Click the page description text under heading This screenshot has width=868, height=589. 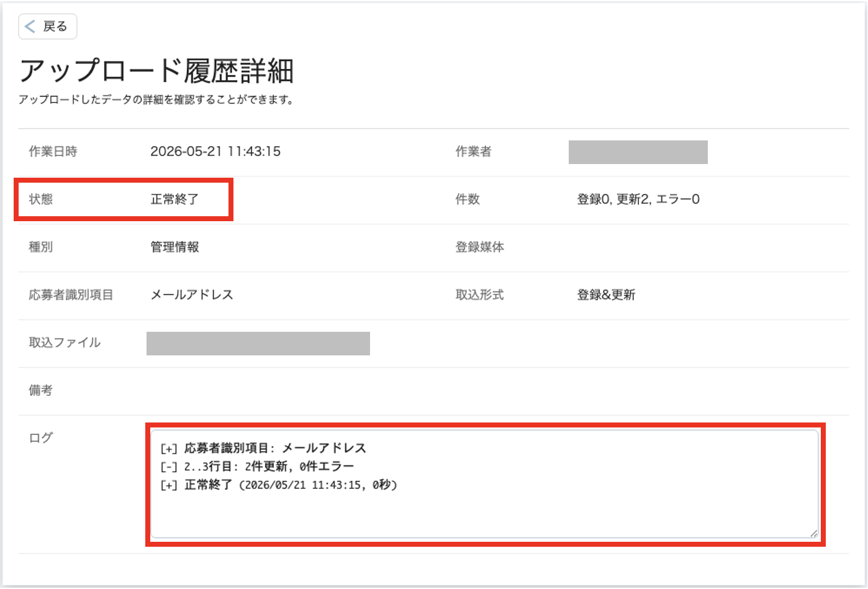[x=156, y=100]
